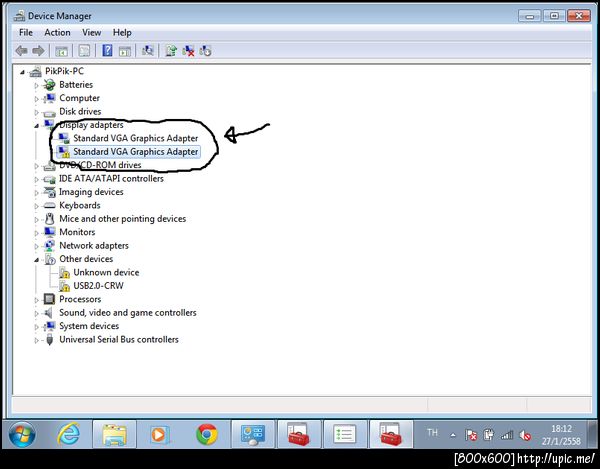
Task: Expand the Processors category arrow
Action: (36, 300)
